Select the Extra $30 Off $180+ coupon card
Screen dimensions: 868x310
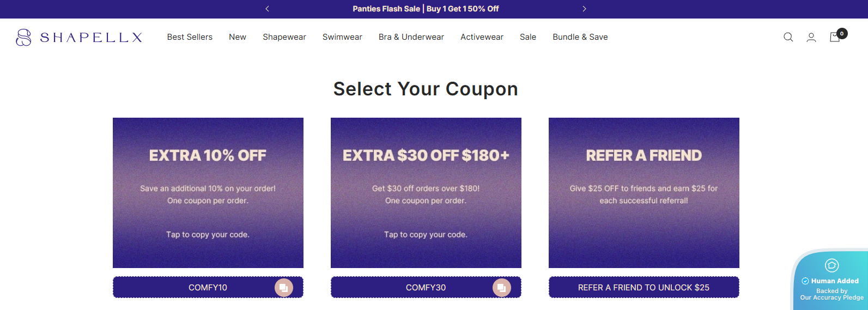pos(426,193)
